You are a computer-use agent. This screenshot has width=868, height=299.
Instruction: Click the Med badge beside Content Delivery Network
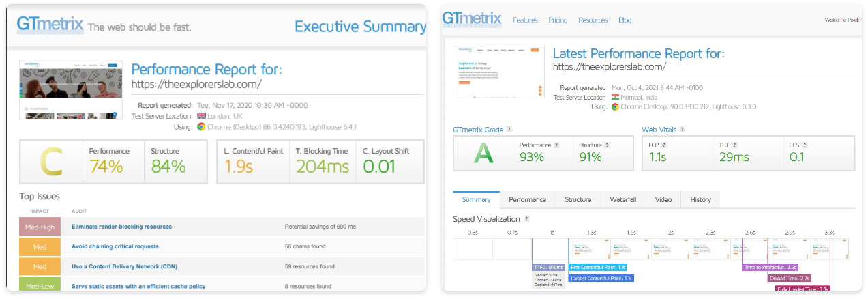[x=40, y=266]
